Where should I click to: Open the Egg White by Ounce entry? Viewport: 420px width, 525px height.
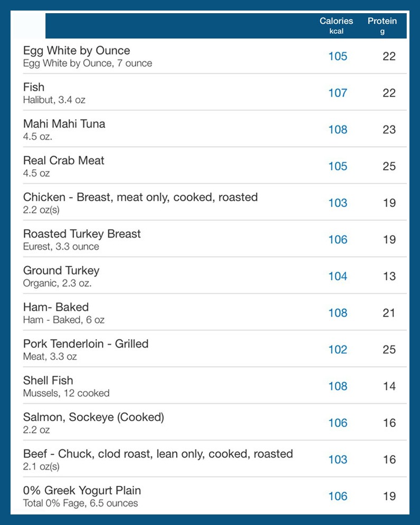[x=209, y=56]
